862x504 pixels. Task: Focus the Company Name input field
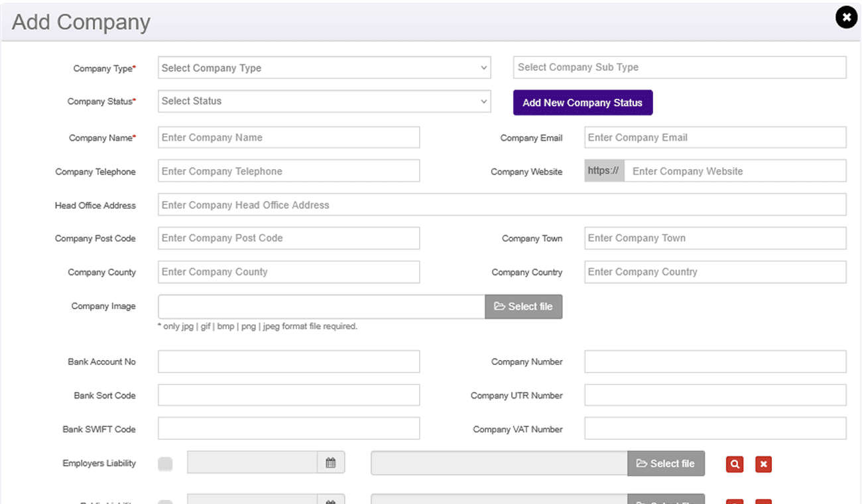pyautogui.click(x=288, y=137)
